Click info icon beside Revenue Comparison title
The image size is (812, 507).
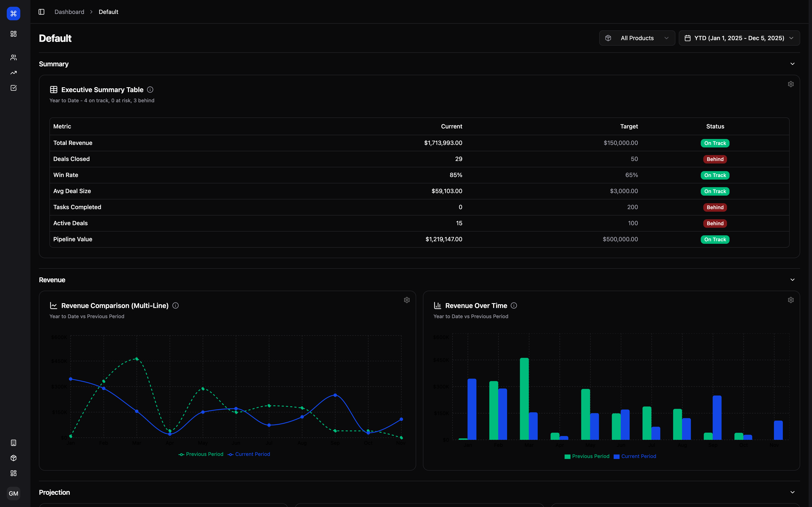176,305
